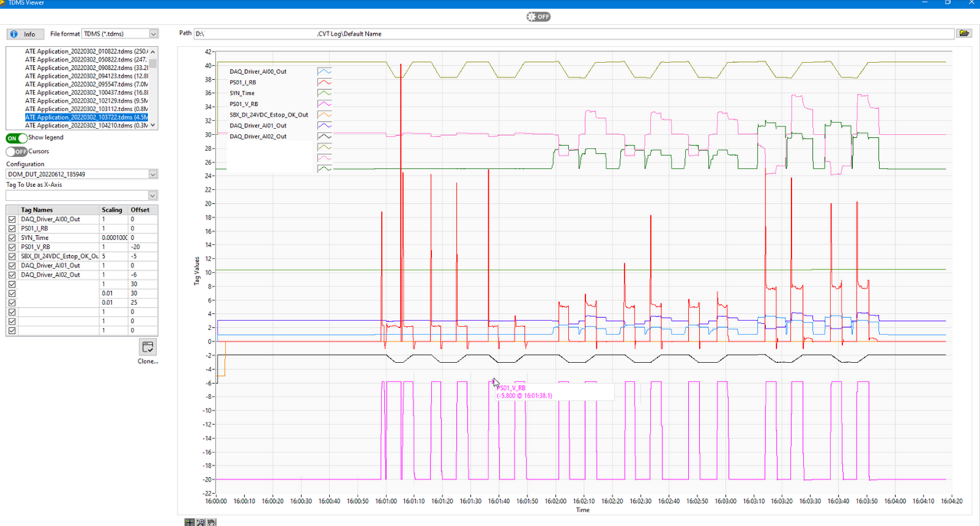This screenshot has height=526, width=980.
Task: Click the SYN_Time scaling value cell
Action: [x=114, y=238]
